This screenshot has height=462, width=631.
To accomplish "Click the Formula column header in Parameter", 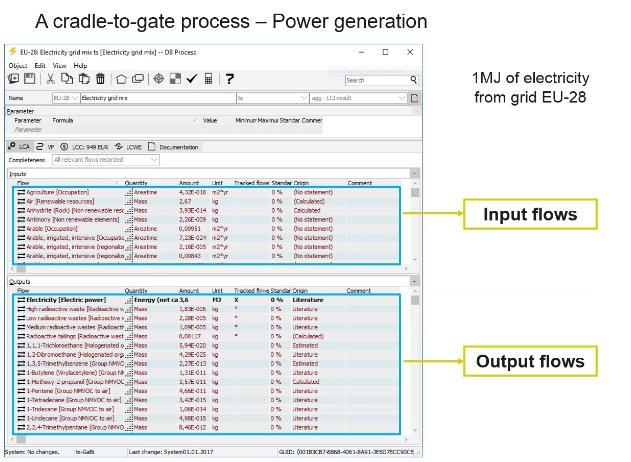I will (x=63, y=120).
